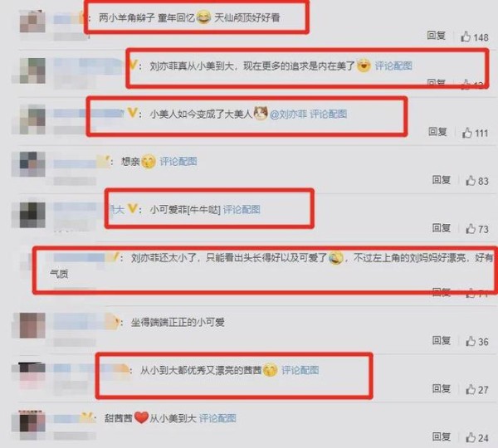
Task: Click thumbs-up on the 111-like comment
Action: pos(466,133)
